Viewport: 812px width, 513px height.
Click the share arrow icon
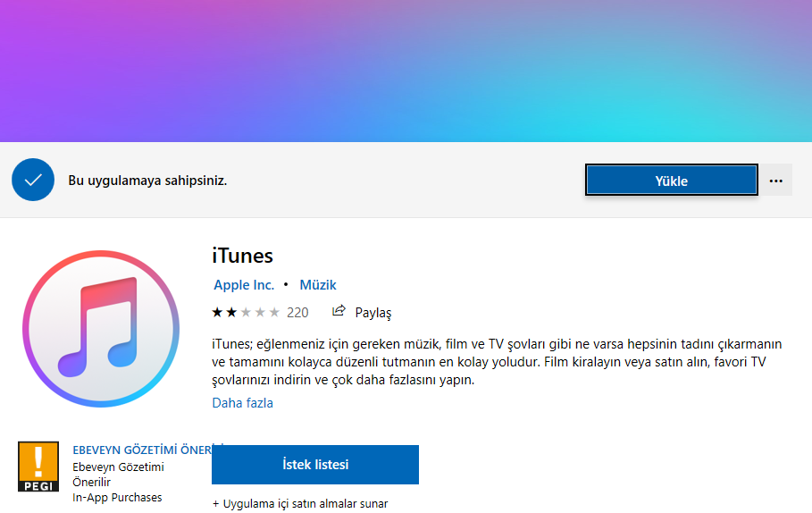click(x=339, y=312)
